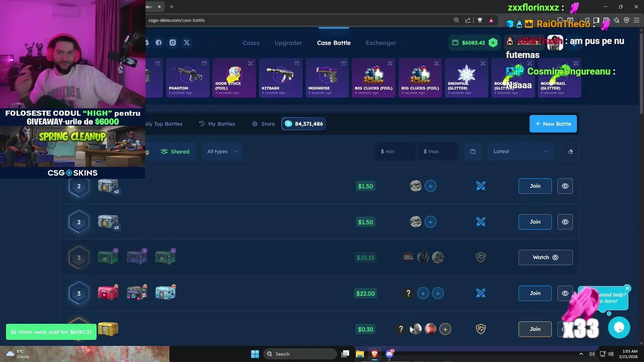Click the crossed swords icon in $22.00 row
644x362 pixels.
[481, 293]
